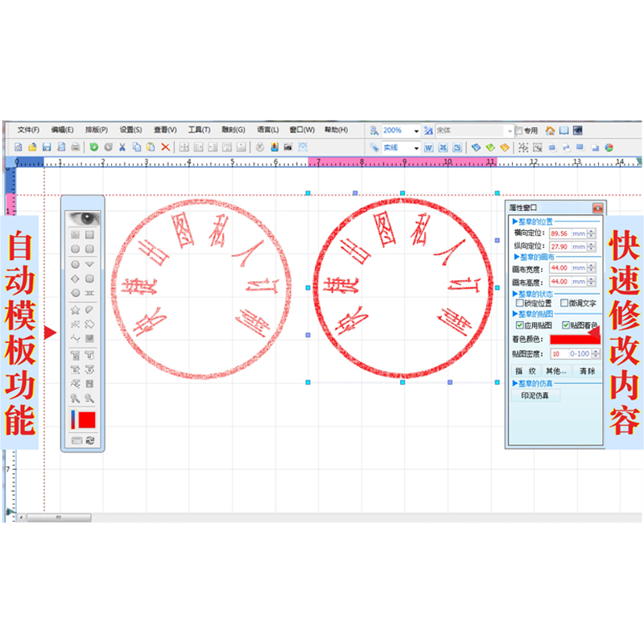Open the 实线 line style dropdown
This screenshot has height=644, width=644.
pyautogui.click(x=416, y=148)
